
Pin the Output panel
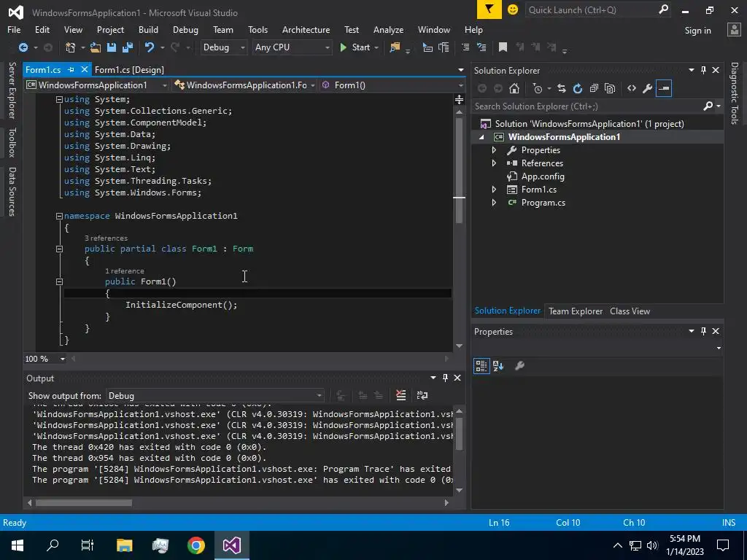[x=446, y=378]
